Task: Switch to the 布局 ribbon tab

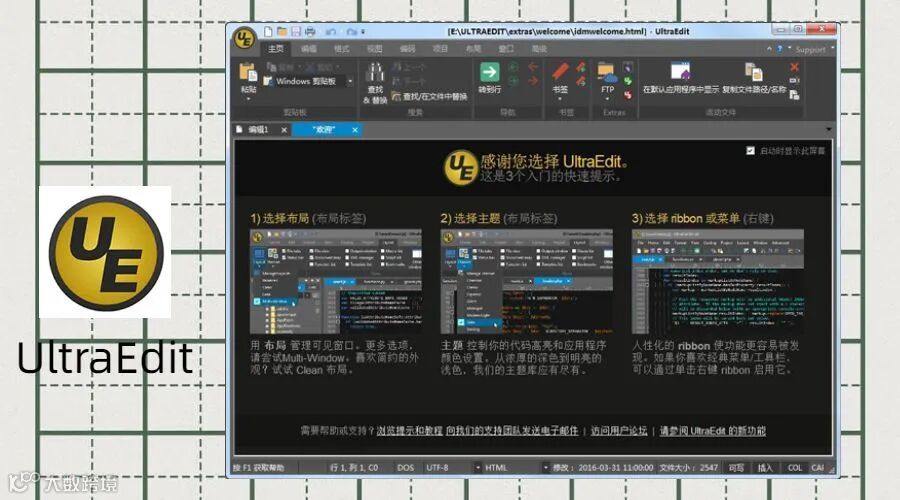Action: [x=474, y=49]
